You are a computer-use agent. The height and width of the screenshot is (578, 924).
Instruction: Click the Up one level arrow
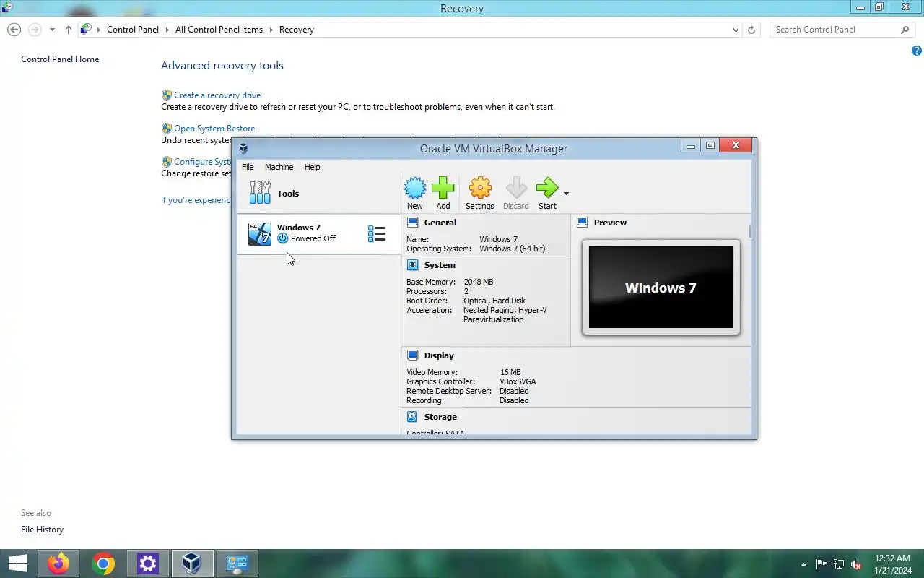point(69,30)
